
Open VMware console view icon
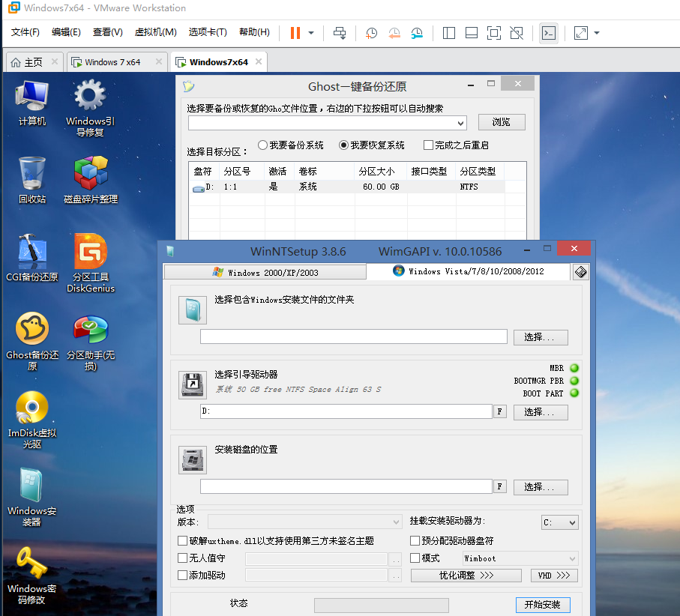click(x=549, y=33)
